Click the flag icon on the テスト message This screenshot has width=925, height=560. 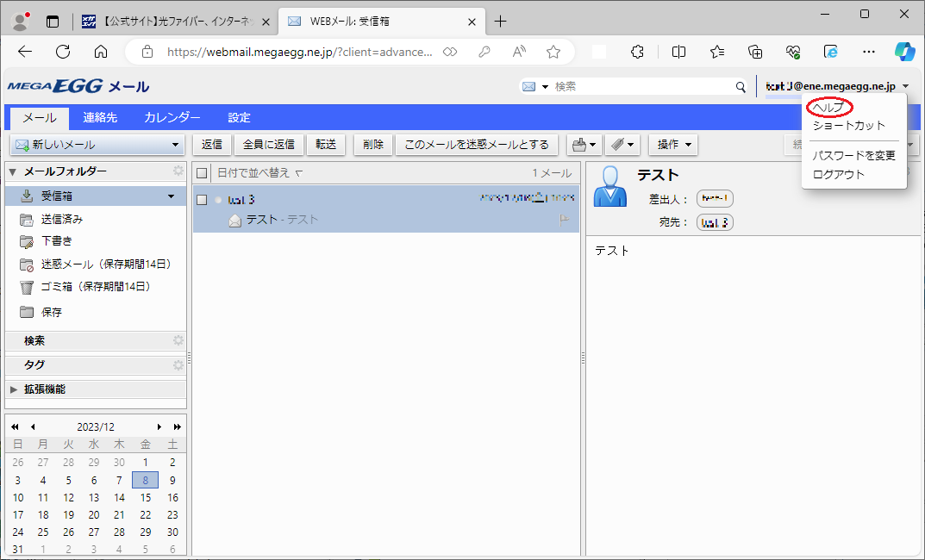(x=565, y=220)
